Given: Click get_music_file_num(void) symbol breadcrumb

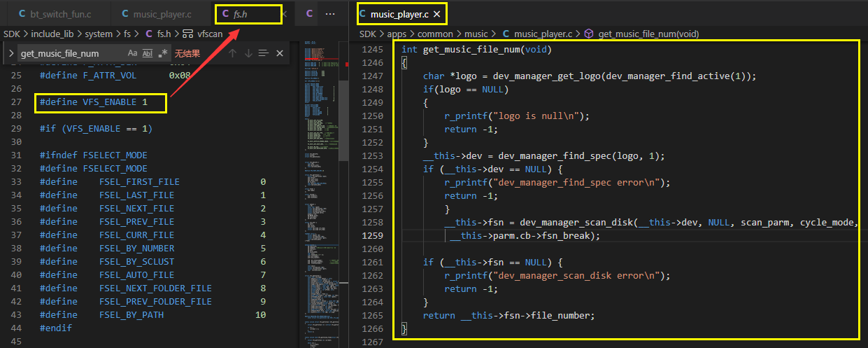Looking at the screenshot, I should pos(641,33).
